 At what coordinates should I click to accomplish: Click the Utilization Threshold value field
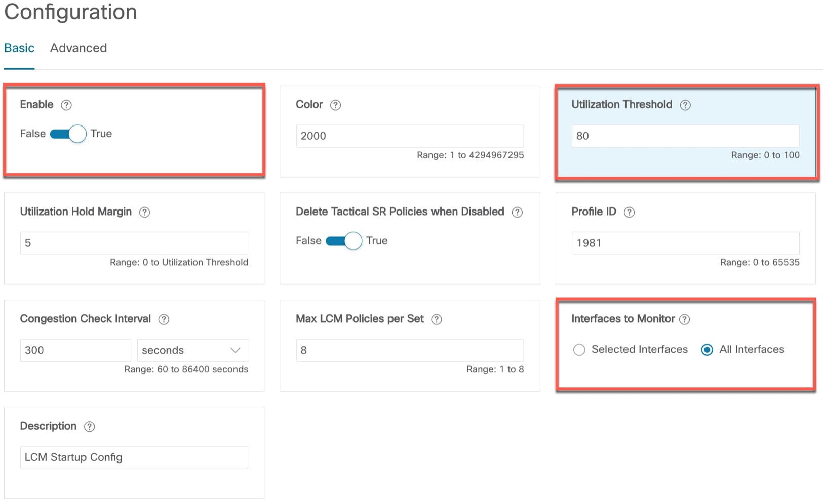pyautogui.click(x=685, y=136)
